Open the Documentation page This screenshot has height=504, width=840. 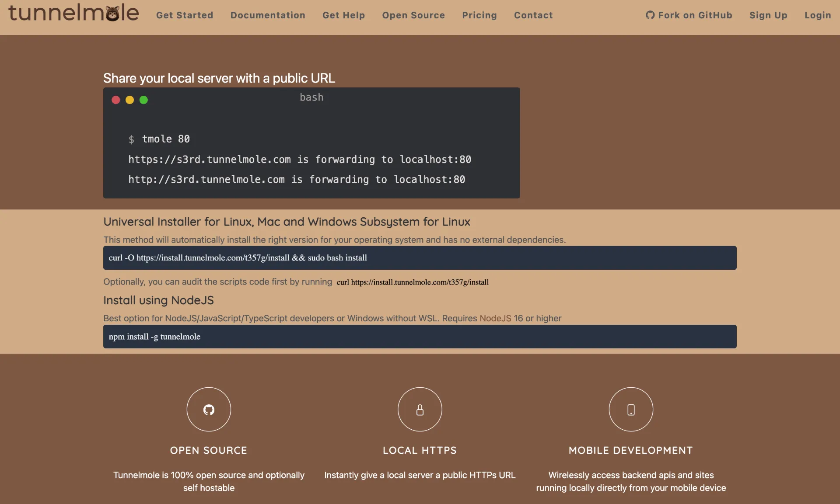coord(268,15)
